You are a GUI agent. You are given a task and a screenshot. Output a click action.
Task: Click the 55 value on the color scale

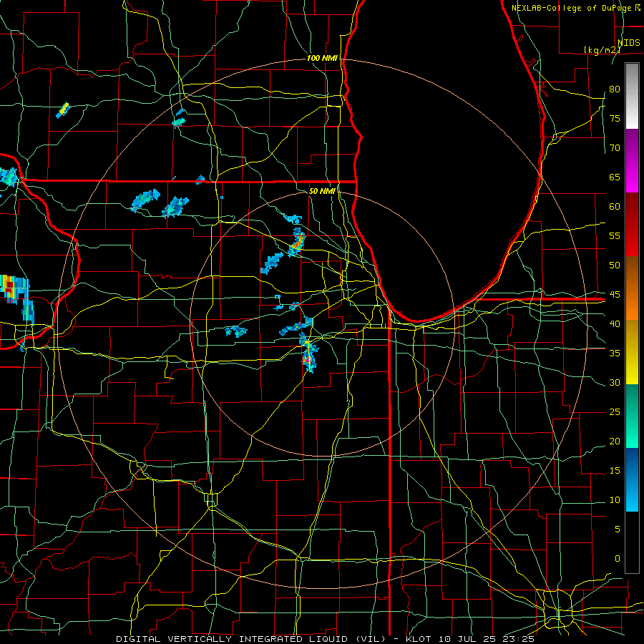pyautogui.click(x=615, y=235)
